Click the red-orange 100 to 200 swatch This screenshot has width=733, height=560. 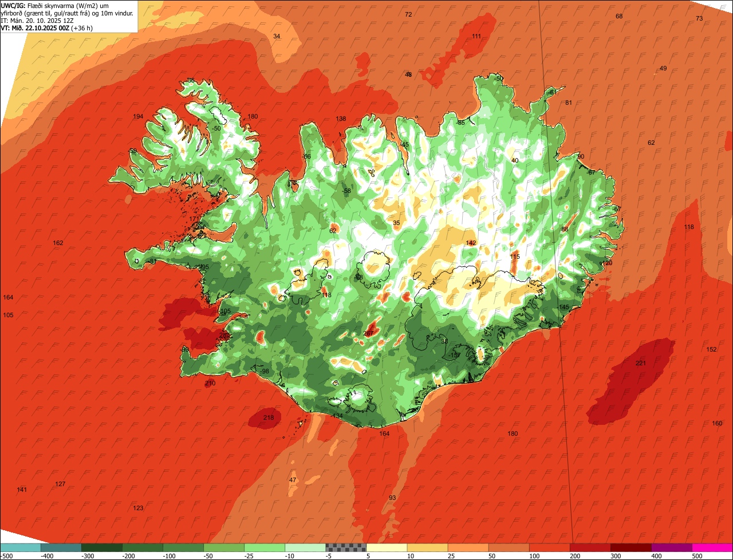pyautogui.click(x=549, y=547)
